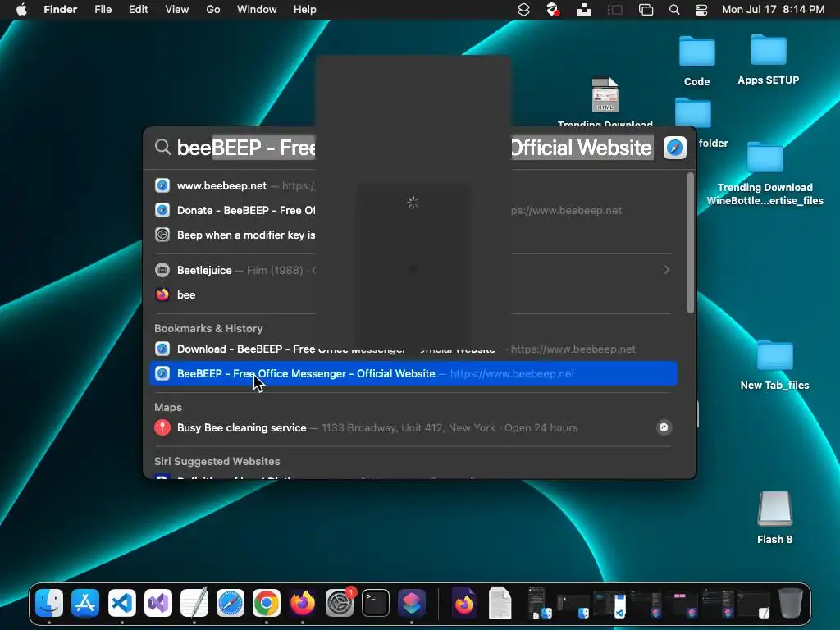Open Terminal from the Dock
The width and height of the screenshot is (840, 630).
(x=376, y=603)
